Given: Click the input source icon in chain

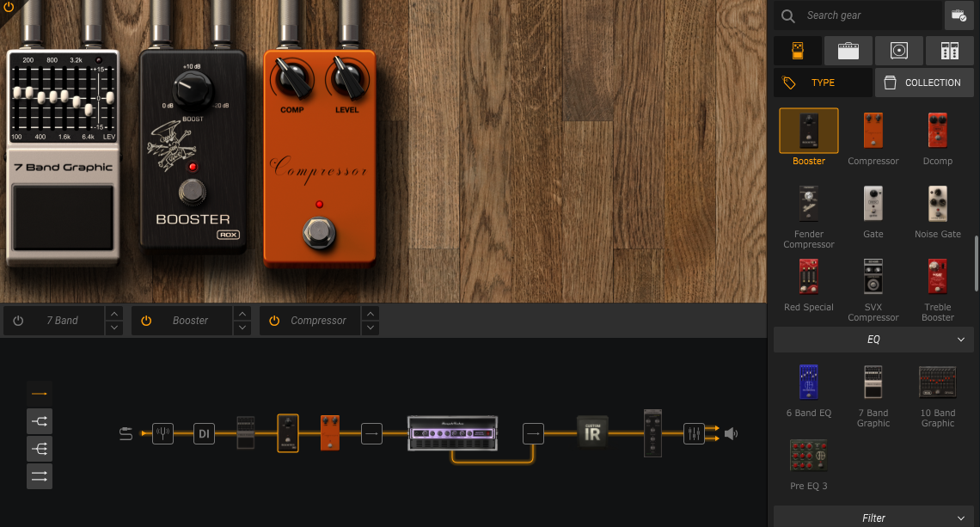Looking at the screenshot, I should tap(126, 433).
